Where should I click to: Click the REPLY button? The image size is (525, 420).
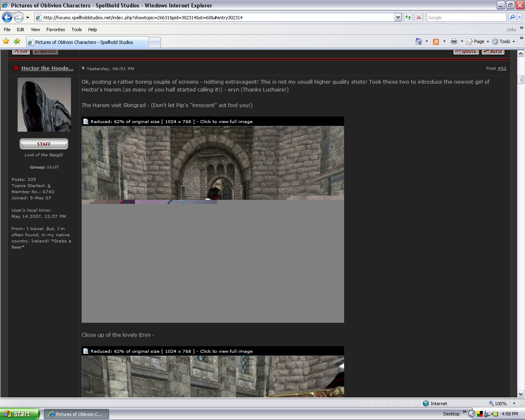(493, 52)
